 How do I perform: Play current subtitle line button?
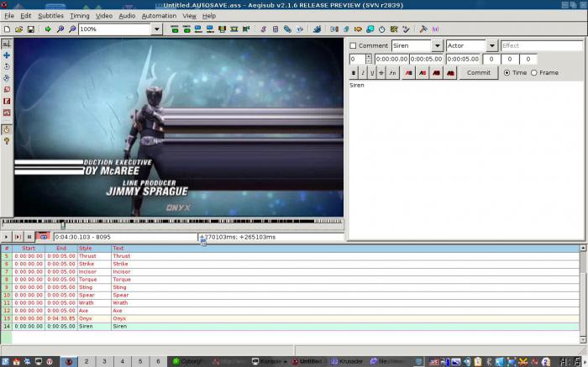18,237
